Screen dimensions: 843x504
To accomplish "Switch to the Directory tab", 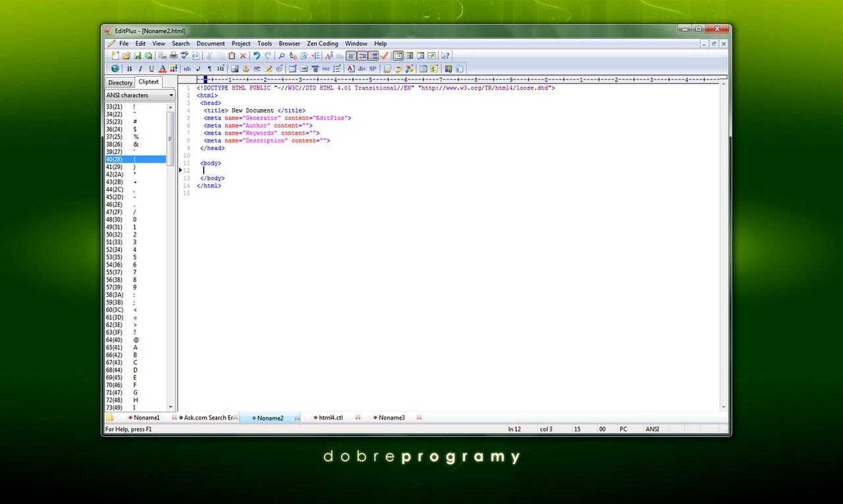I will click(x=120, y=83).
